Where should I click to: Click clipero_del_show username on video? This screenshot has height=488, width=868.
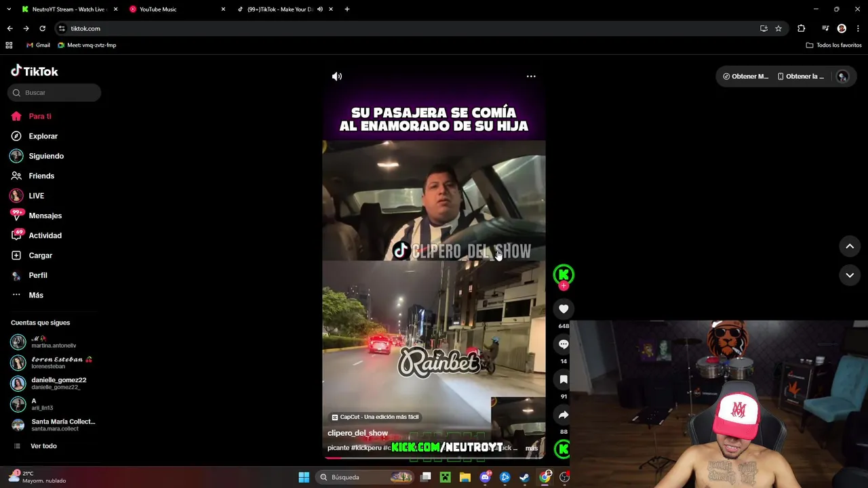tap(357, 433)
